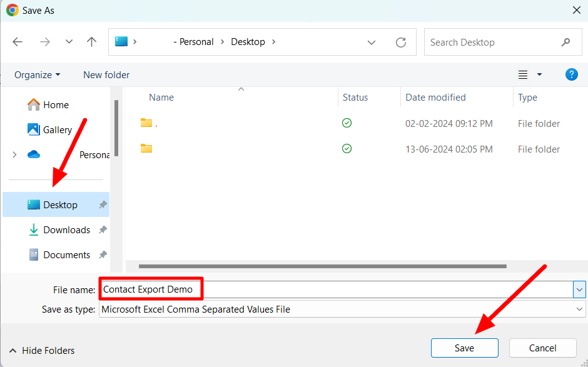The image size is (588, 367).
Task: Expand chevron after Desktop in breadcrumb
Action: point(274,42)
